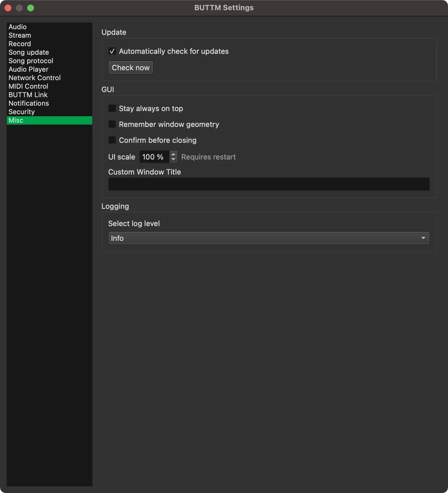Select MIDI Control category
Viewport: 448px width, 493px height.
pyautogui.click(x=49, y=86)
